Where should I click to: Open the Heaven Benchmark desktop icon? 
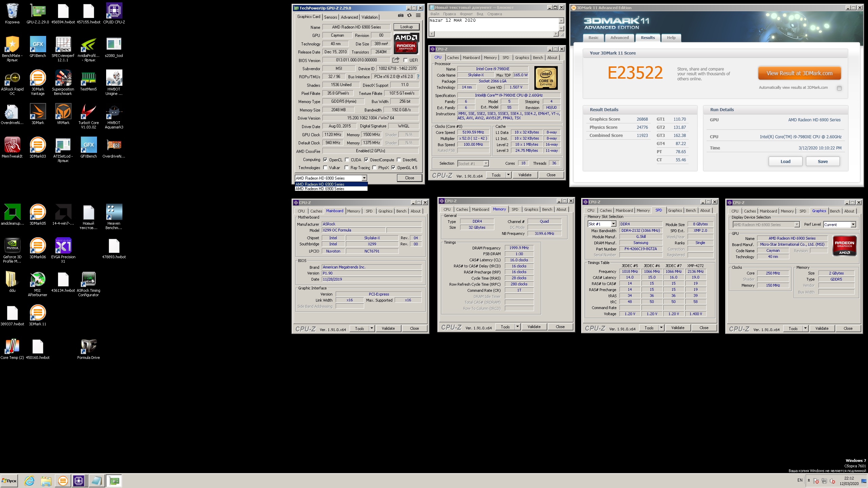(x=114, y=217)
